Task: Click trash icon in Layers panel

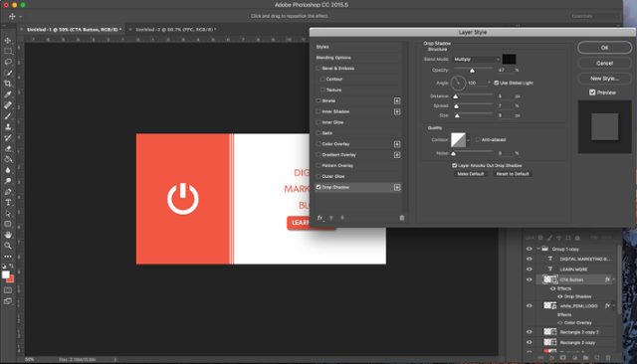Action: point(608,357)
